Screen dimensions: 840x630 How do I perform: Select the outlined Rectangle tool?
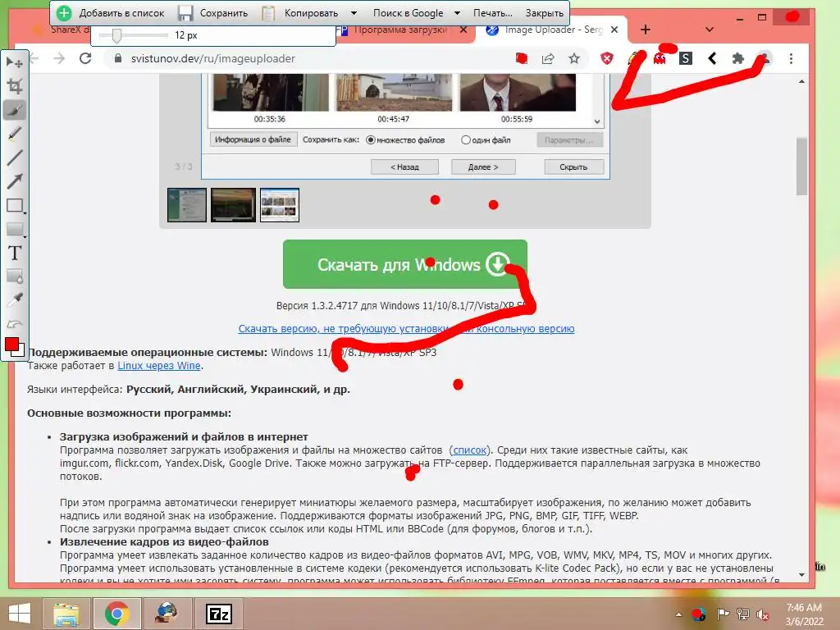coord(13,205)
